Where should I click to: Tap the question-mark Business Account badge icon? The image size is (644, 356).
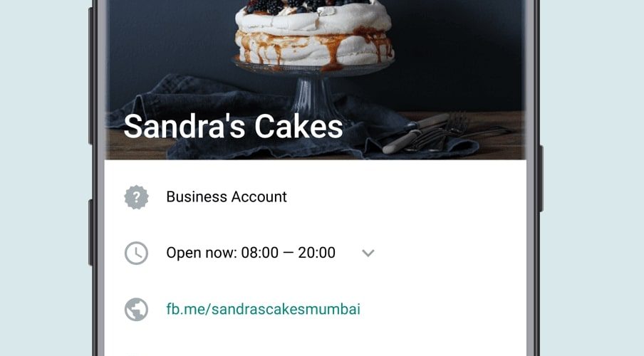136,197
